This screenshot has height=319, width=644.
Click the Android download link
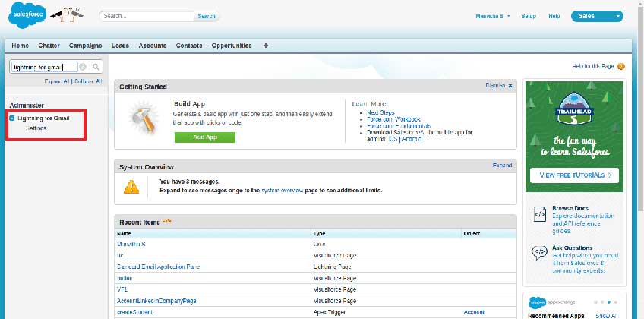click(412, 139)
